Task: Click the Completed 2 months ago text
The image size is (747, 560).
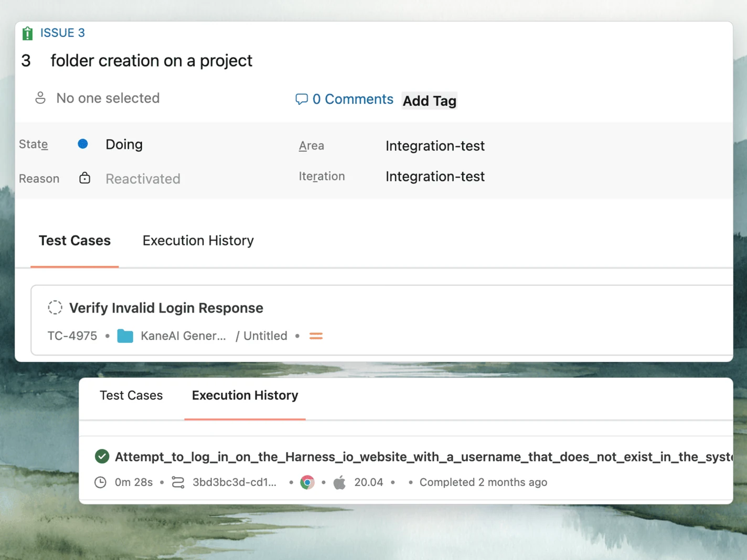Action: (483, 482)
